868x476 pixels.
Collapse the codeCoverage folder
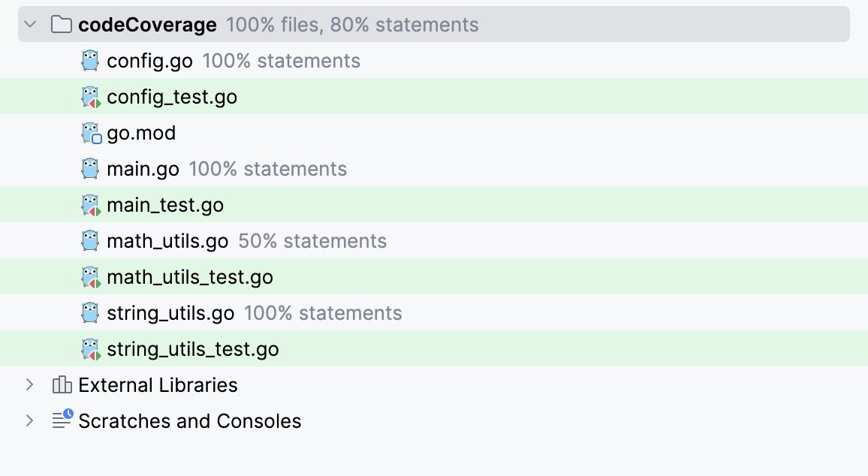(29, 24)
